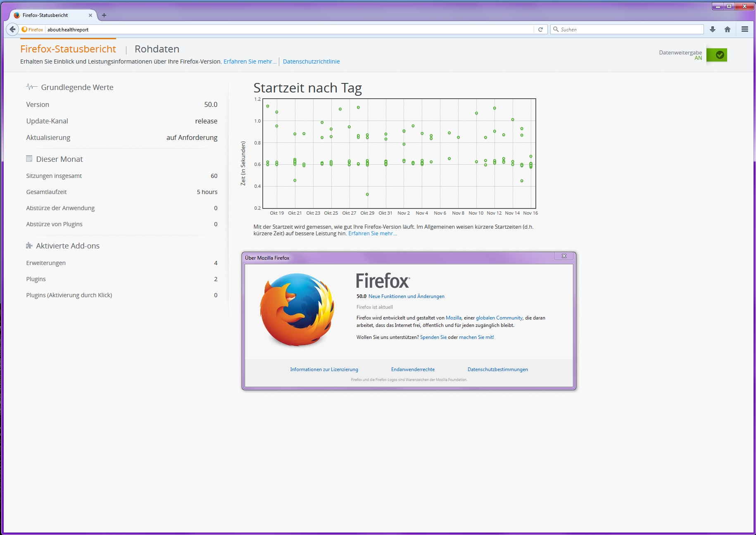Click the machen Sie mit! link

point(476,337)
